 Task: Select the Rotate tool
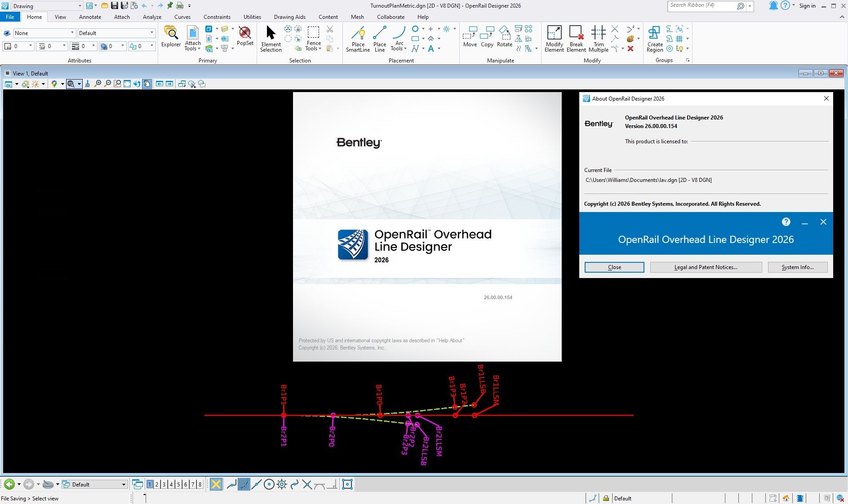pyautogui.click(x=505, y=36)
